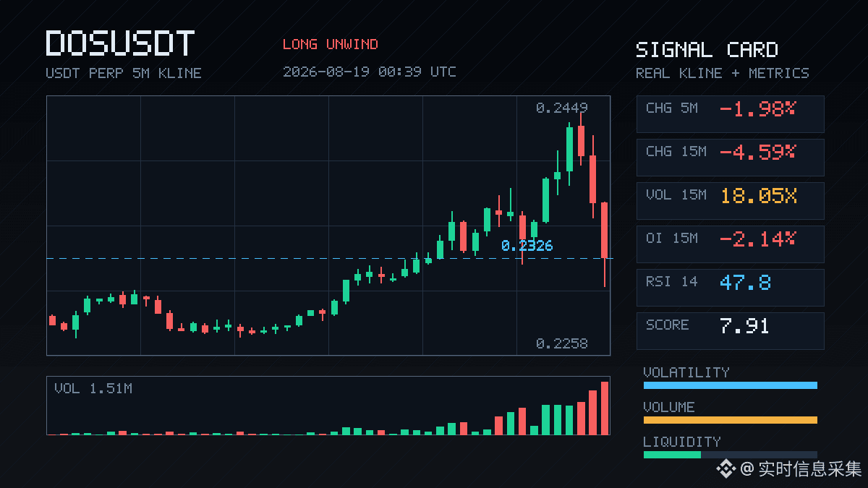The height and width of the screenshot is (488, 868).
Task: Click the timestamp 2026-08-19 00:39 UTC
Action: click(370, 72)
